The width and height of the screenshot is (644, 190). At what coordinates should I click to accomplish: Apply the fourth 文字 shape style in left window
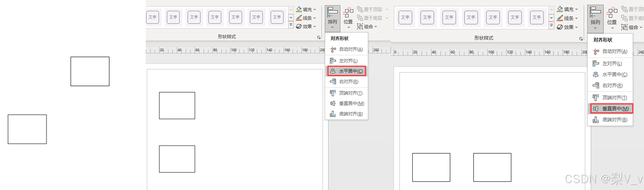(x=215, y=17)
